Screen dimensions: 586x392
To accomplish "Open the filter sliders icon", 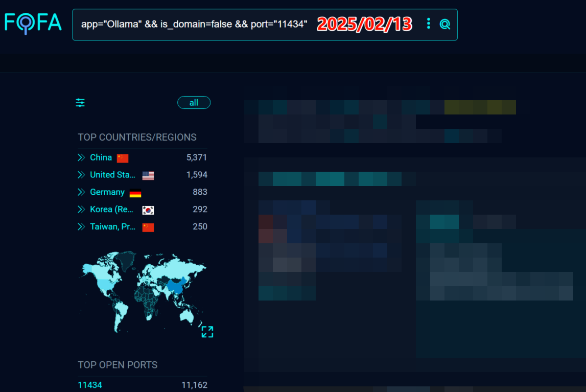I will pos(80,103).
